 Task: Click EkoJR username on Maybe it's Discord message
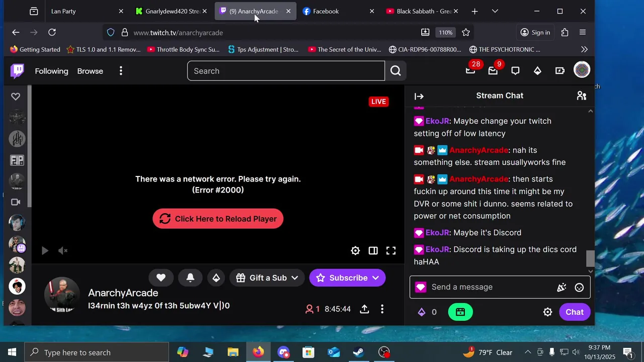point(437,233)
